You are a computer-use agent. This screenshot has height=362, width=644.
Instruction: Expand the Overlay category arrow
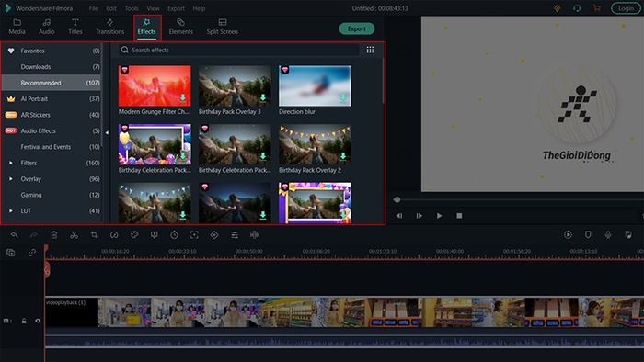(11, 179)
